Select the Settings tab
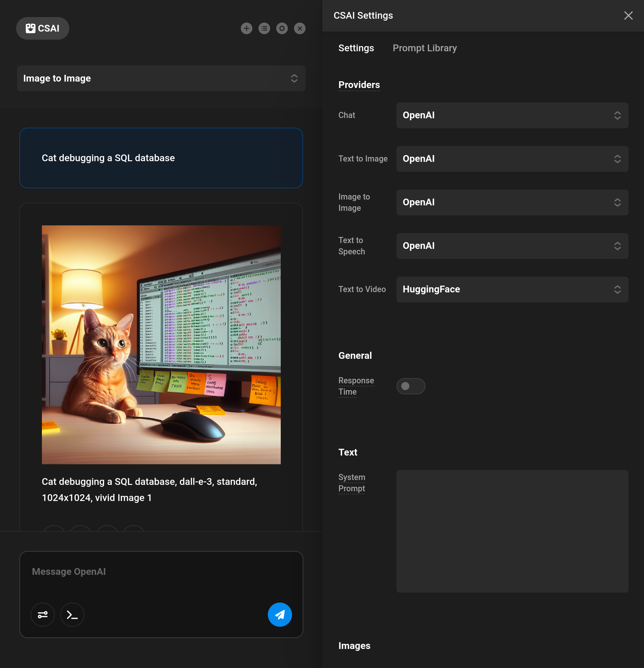 click(x=356, y=48)
